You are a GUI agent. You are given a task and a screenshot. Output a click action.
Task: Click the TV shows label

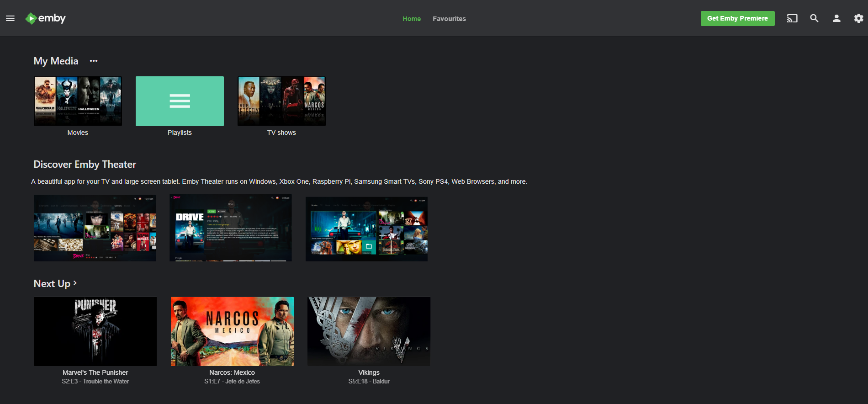281,133
